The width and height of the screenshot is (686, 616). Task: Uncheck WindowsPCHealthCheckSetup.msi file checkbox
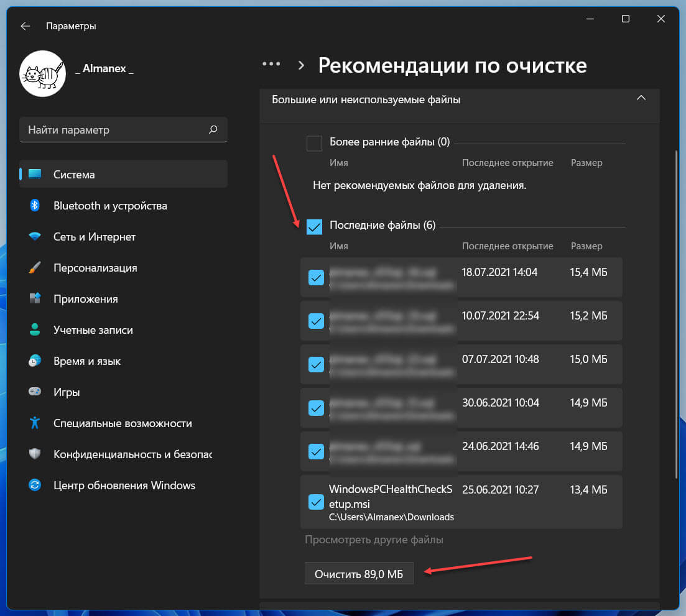click(316, 502)
